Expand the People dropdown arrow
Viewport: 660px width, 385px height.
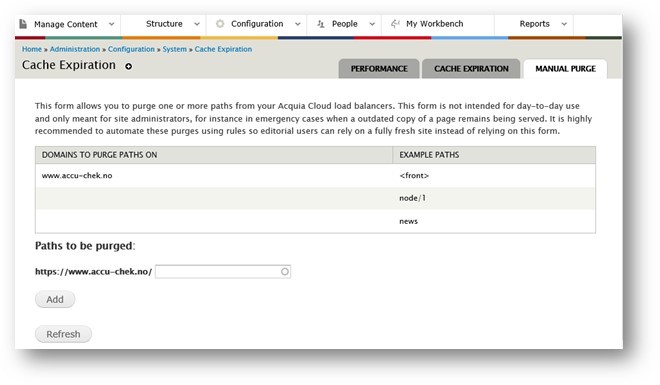click(372, 24)
